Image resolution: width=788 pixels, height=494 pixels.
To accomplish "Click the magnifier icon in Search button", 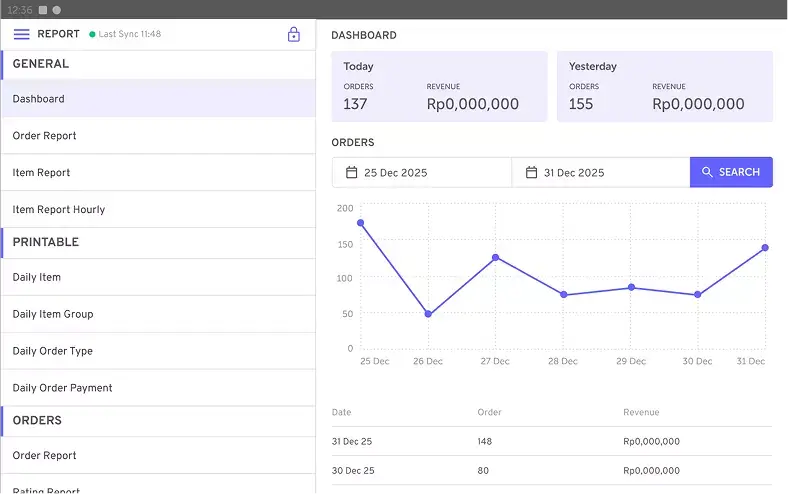I will [x=707, y=172].
